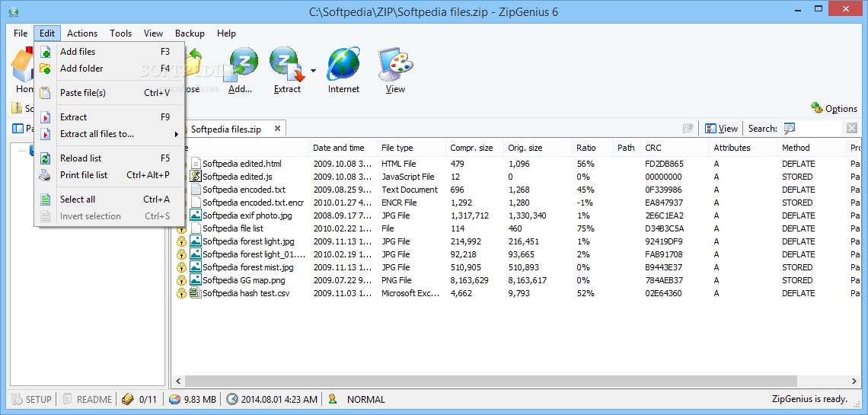Image resolution: width=868 pixels, height=415 pixels.
Task: Open the Help menu
Action: tap(226, 34)
